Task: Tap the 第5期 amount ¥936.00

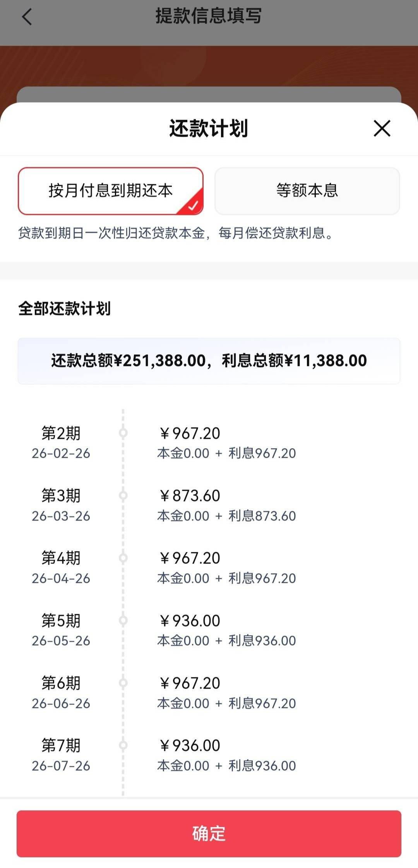Action: pos(190,621)
